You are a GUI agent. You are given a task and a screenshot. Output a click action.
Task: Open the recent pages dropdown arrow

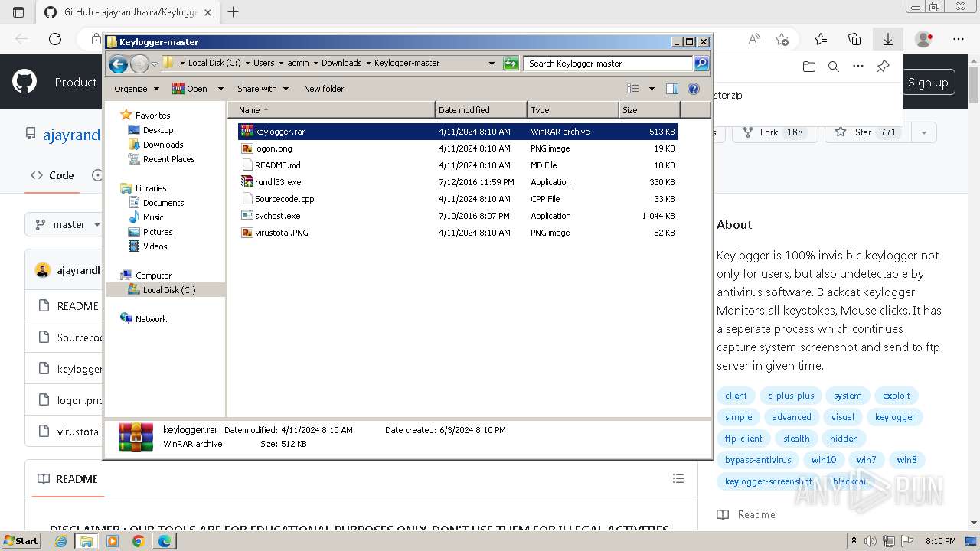tap(154, 64)
